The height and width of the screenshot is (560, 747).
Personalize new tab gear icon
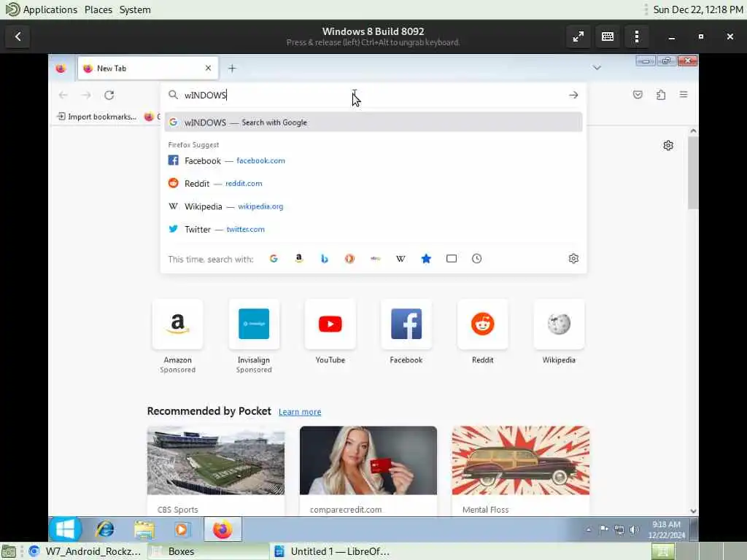(668, 145)
